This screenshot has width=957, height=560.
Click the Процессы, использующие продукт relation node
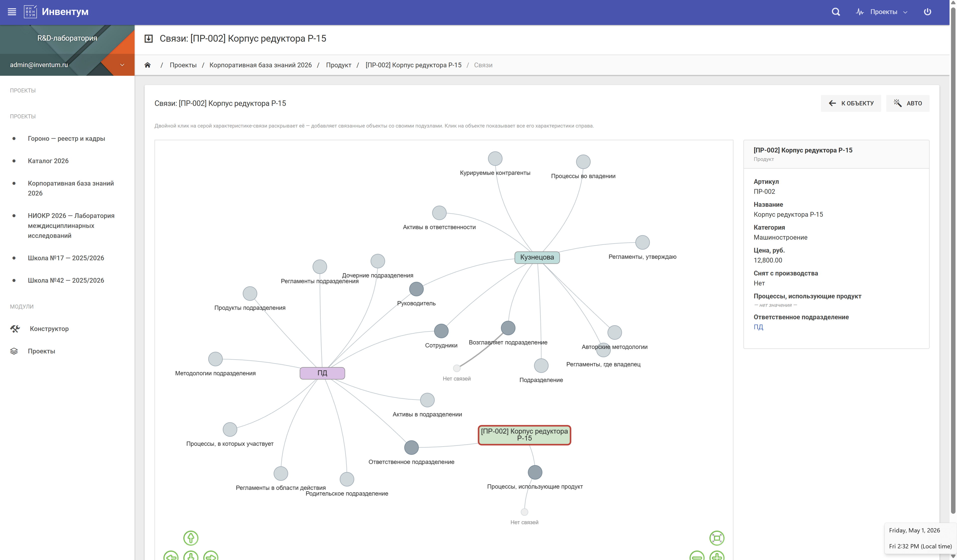pos(535,472)
